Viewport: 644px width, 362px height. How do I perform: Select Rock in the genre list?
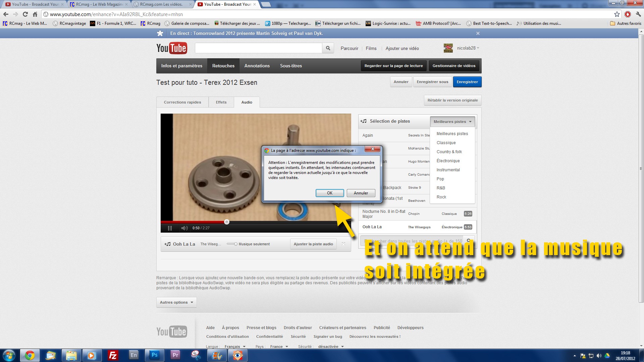[441, 197]
